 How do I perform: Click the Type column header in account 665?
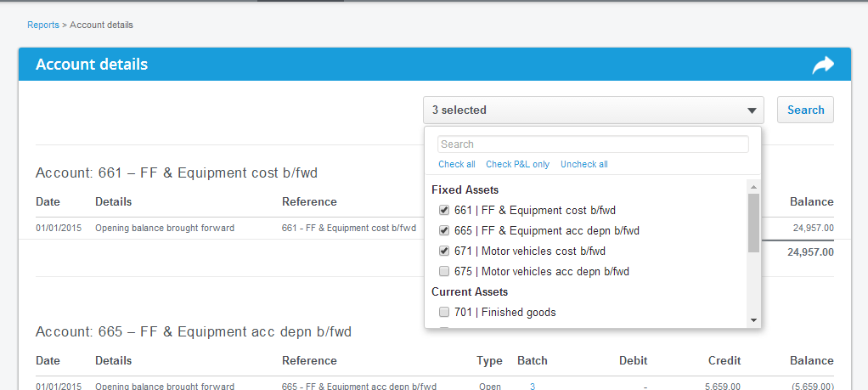tap(489, 360)
